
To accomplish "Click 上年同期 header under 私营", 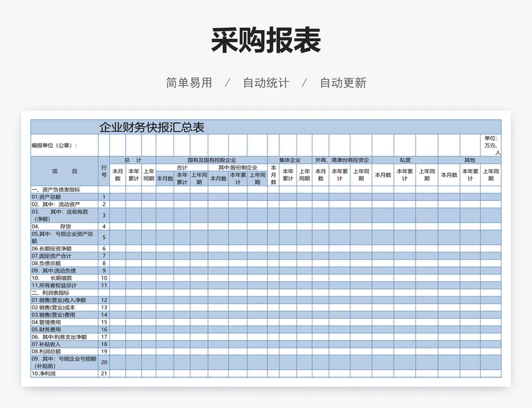I will [x=427, y=175].
